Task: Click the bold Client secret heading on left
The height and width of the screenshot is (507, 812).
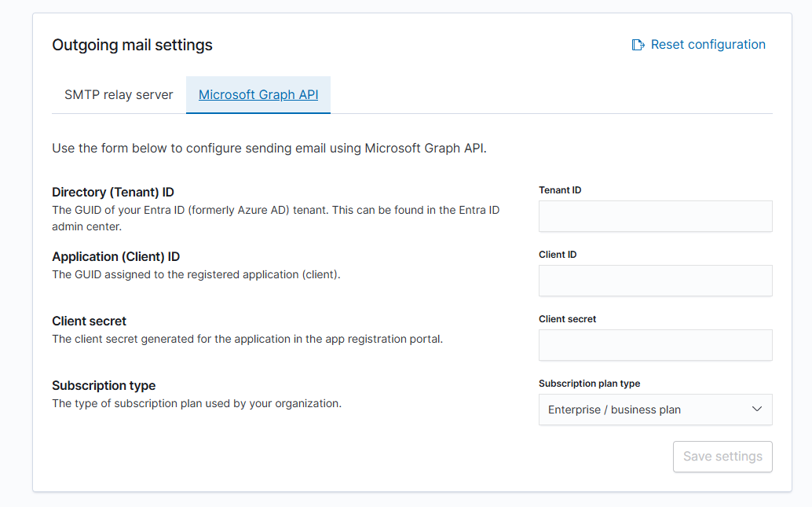Action: (x=89, y=321)
